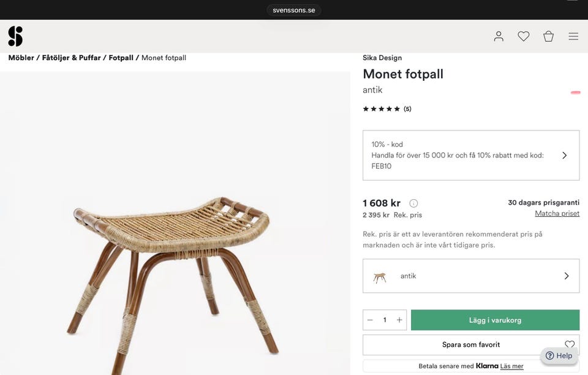Increase quantity with plus button
This screenshot has height=375, width=588.
pyautogui.click(x=399, y=320)
